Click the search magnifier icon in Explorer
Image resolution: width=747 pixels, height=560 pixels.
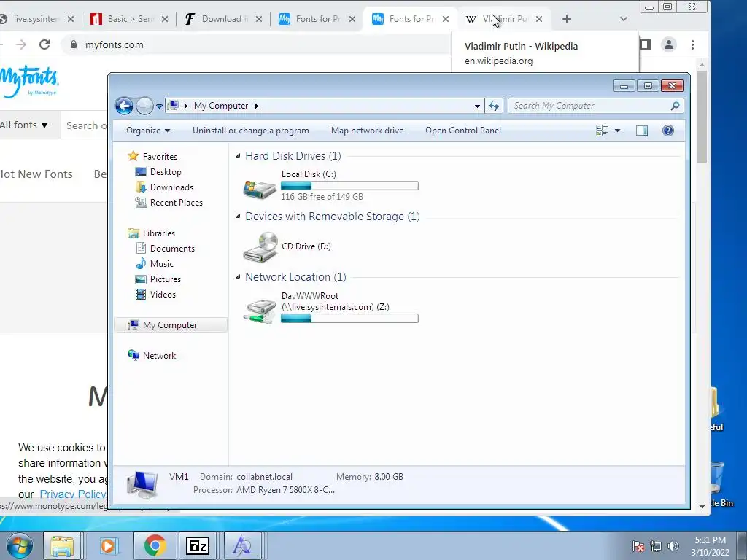click(675, 106)
